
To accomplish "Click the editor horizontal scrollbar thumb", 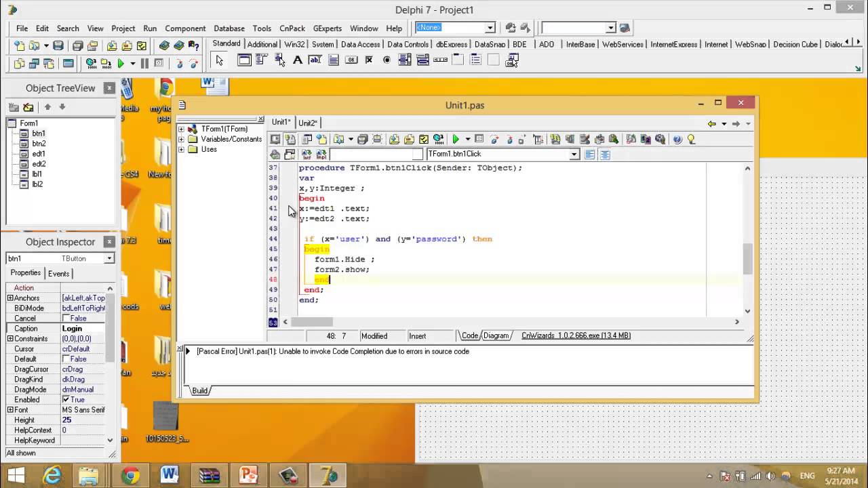I will pyautogui.click(x=312, y=322).
